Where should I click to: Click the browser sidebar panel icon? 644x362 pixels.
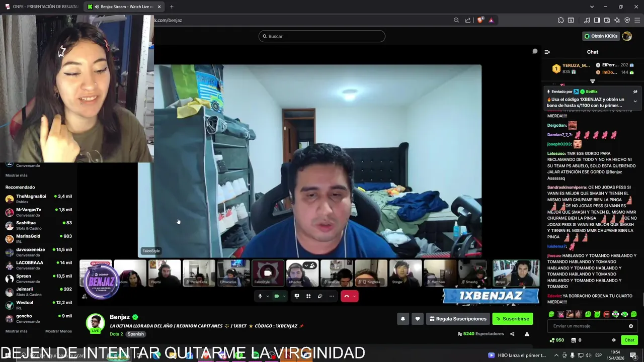597,20
